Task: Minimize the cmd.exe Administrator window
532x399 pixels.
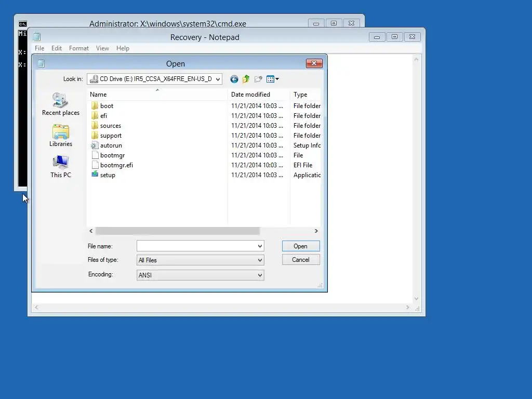Action: [316, 23]
